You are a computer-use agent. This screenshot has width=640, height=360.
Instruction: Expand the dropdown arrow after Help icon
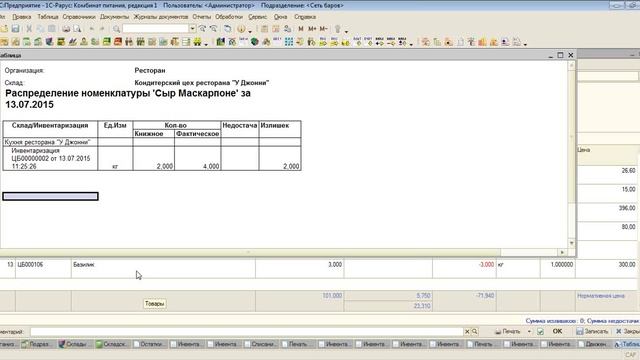click(x=250, y=31)
